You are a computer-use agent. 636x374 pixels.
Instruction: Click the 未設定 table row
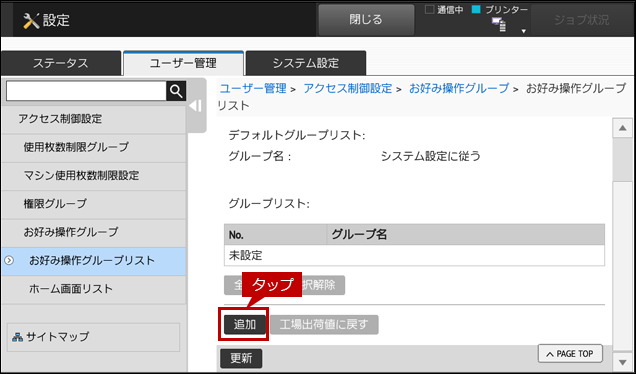tap(414, 256)
